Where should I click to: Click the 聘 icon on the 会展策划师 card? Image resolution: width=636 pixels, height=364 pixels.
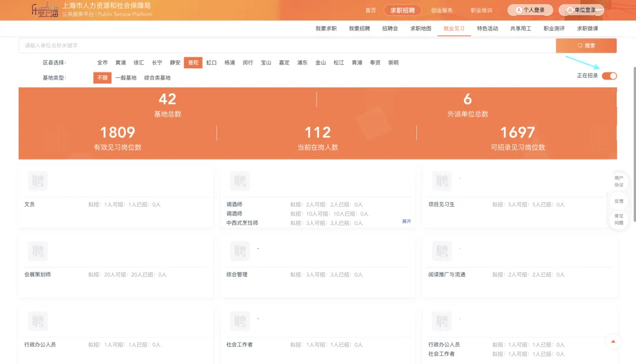38,251
